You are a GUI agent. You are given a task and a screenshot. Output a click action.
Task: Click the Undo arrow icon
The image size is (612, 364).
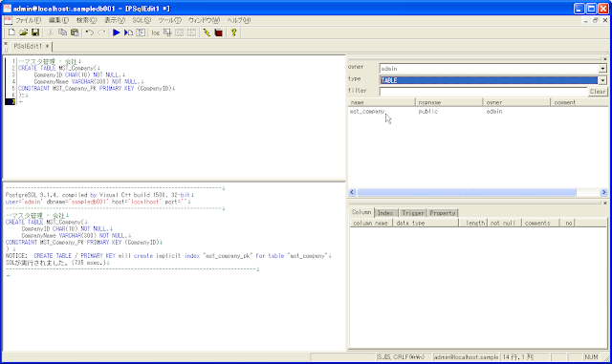point(90,32)
